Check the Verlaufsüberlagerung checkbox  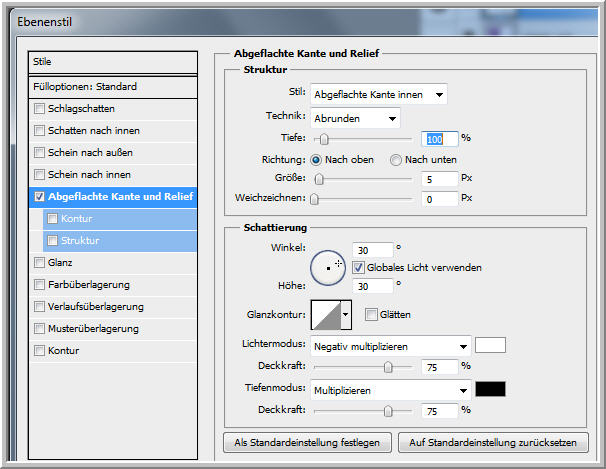[x=39, y=307]
